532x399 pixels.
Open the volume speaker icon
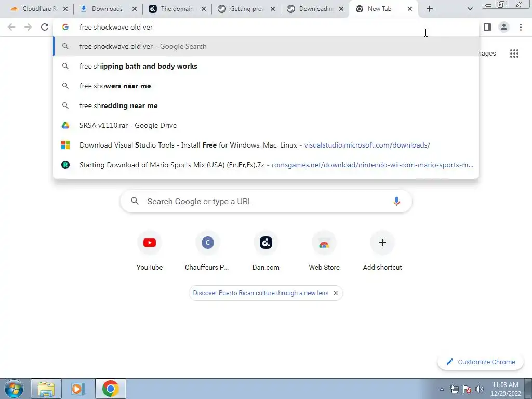[479, 389]
